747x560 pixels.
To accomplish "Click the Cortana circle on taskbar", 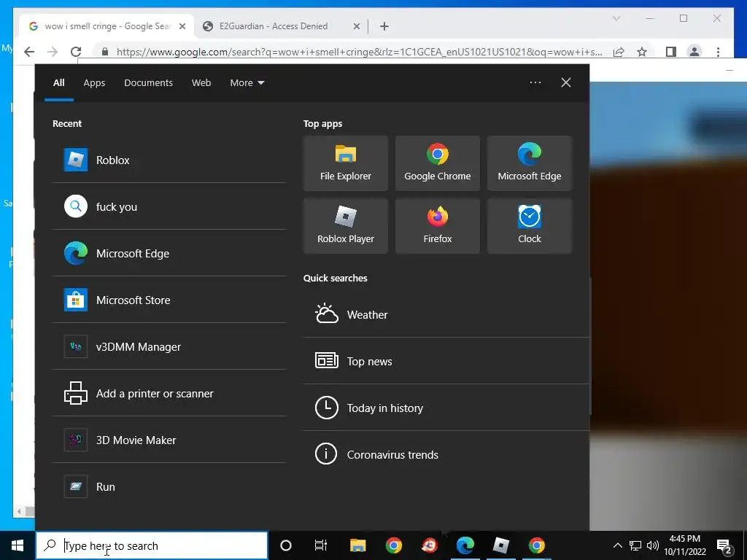I will 286,545.
